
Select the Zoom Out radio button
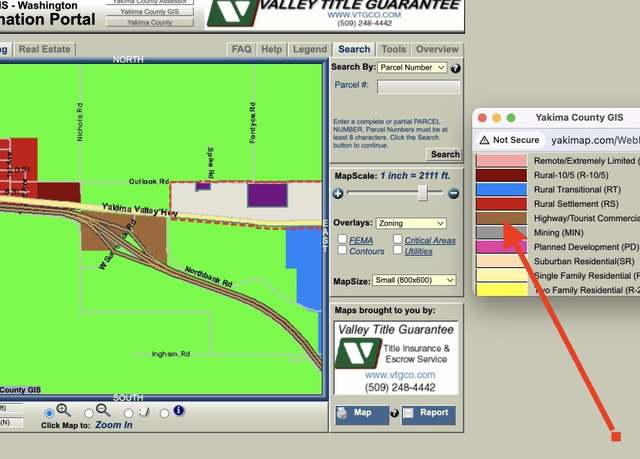click(x=89, y=413)
